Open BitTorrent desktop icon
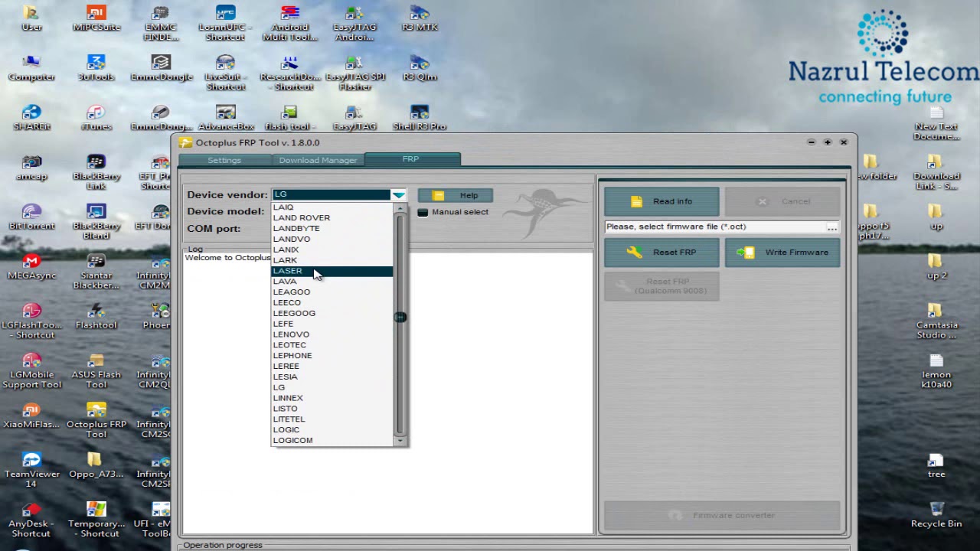 (31, 217)
